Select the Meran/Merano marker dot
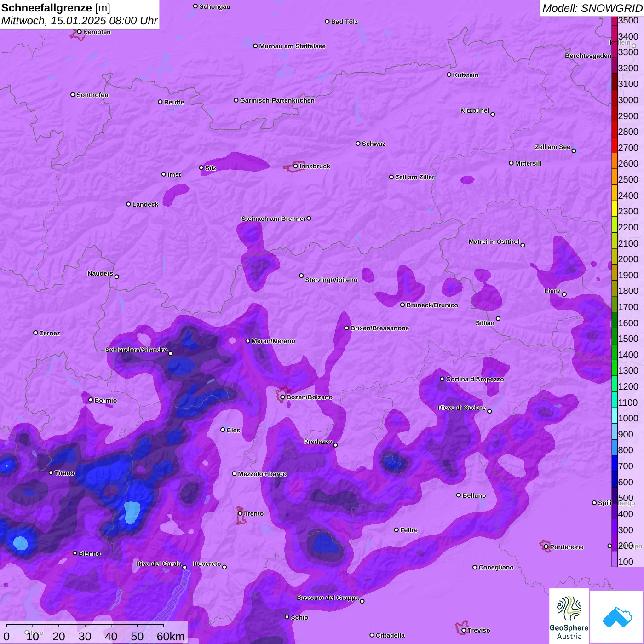Screen dimensions: 644x644 pyautogui.click(x=247, y=341)
